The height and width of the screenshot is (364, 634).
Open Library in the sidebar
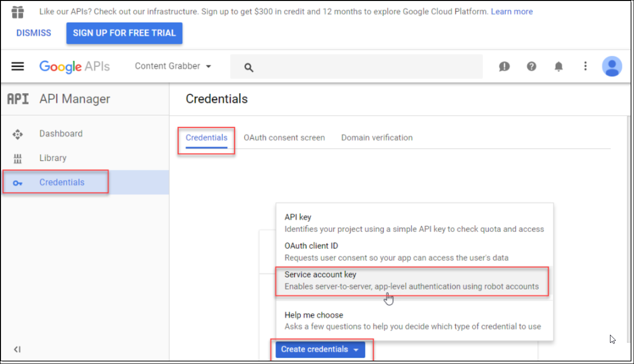click(x=53, y=158)
